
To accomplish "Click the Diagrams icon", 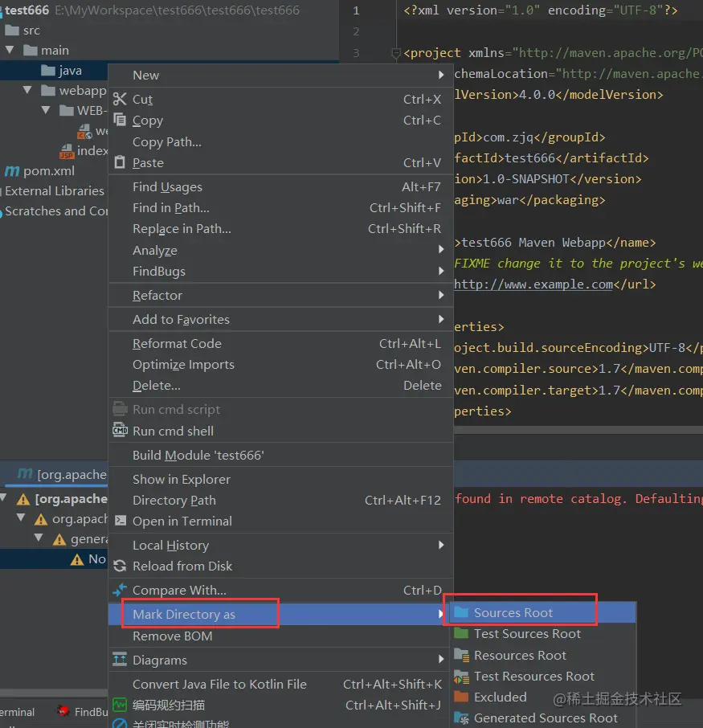I will [x=120, y=659].
